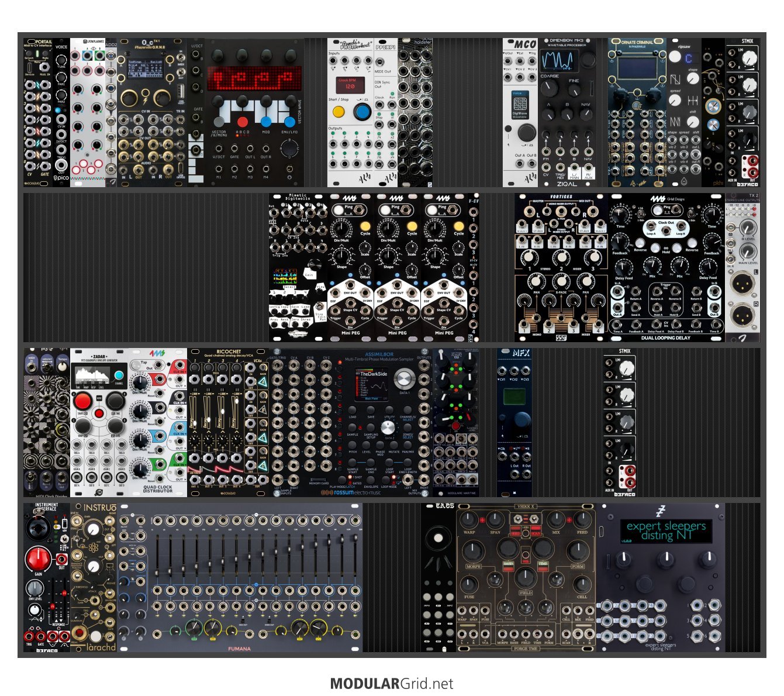This screenshot has width=784, height=696.
Task: Click the Feed knob on the Vhikk X
Action: tap(582, 519)
